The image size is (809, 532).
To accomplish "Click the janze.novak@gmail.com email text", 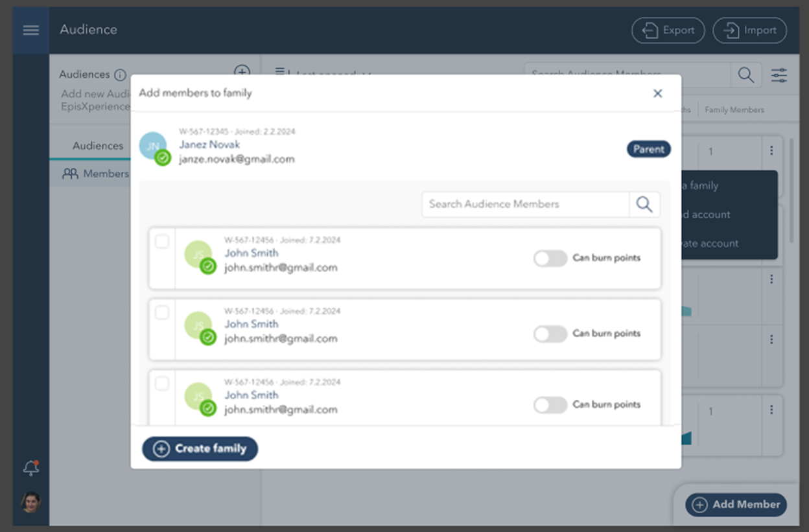I will 237,159.
